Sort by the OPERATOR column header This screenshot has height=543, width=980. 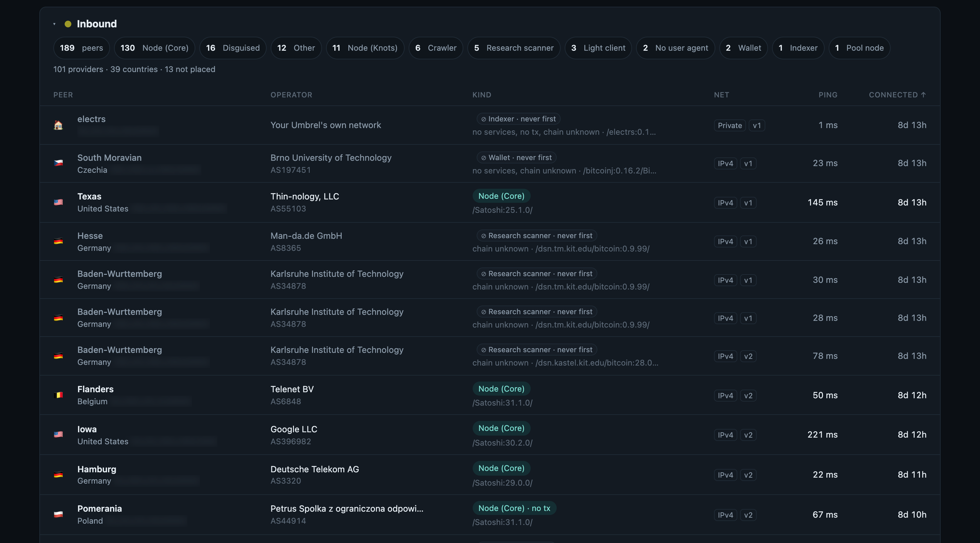tap(291, 95)
